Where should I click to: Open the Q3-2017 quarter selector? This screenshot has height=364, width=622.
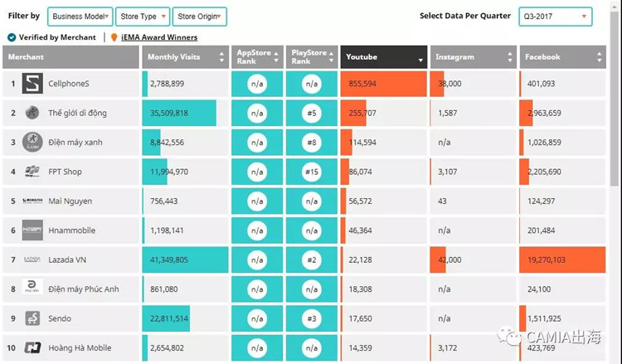(x=556, y=17)
